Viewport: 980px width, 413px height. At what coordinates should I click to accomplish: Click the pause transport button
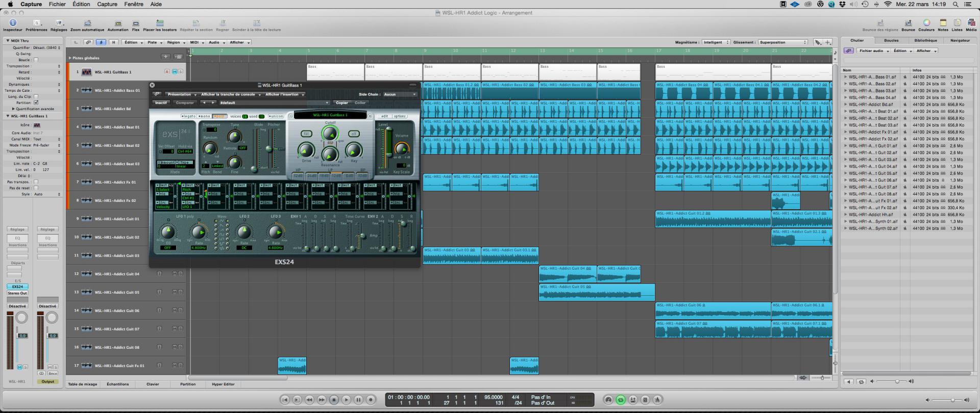[358, 400]
